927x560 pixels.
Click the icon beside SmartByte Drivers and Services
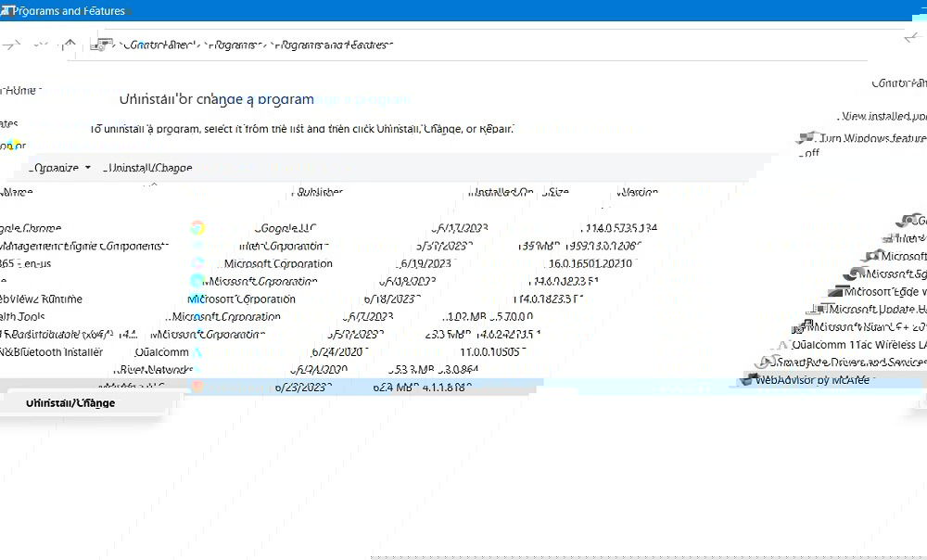click(x=767, y=362)
